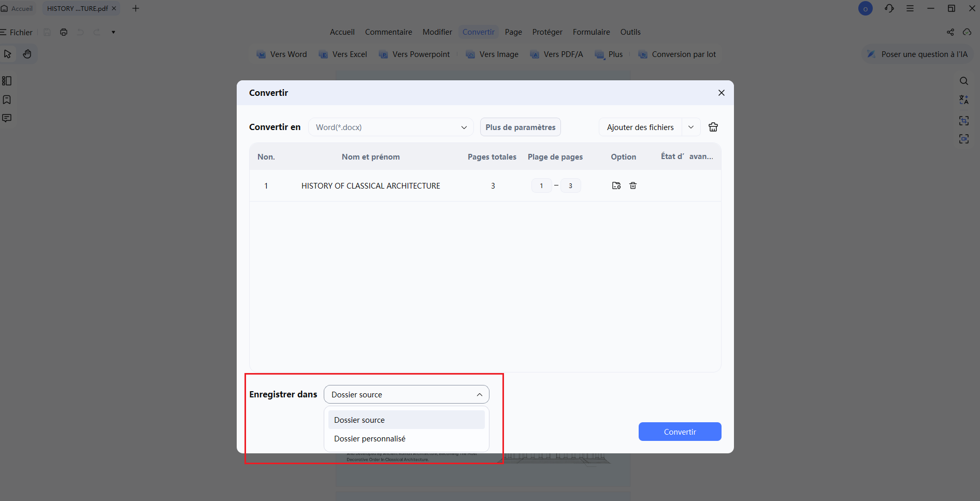980x501 pixels.
Task: Open the thumbnails panel icon
Action: pyautogui.click(x=7, y=81)
